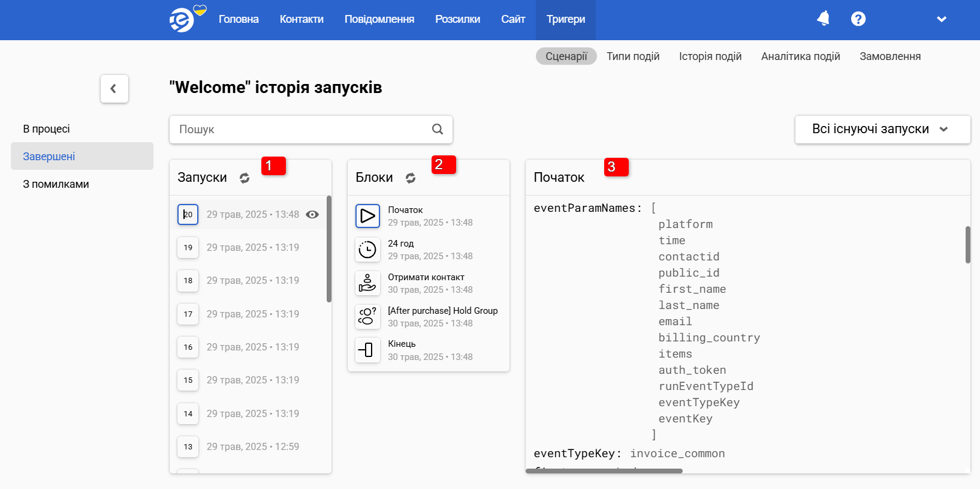Viewport: 980px width, 489px height.
Task: Click the billing_country parameter
Action: click(709, 338)
